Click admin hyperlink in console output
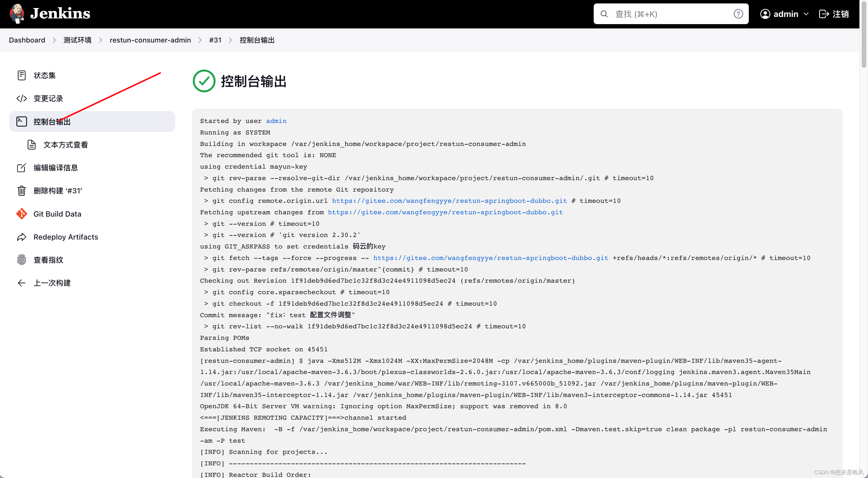 (x=276, y=121)
